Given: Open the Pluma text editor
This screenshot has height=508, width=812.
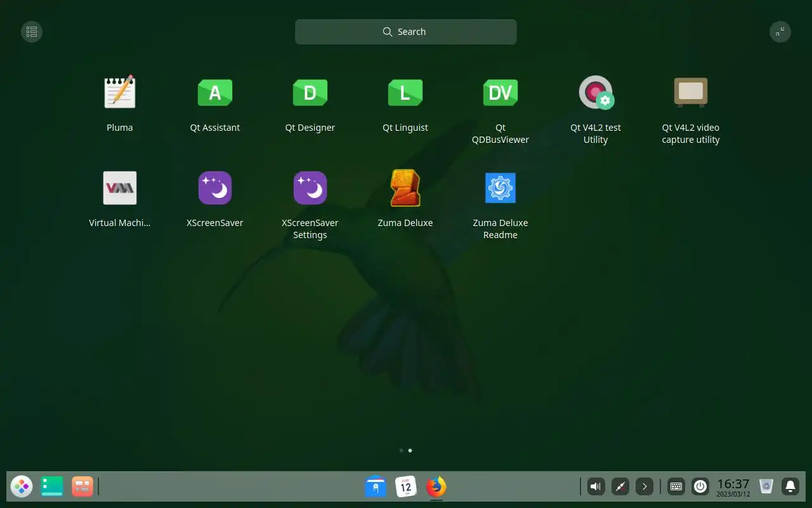Looking at the screenshot, I should coord(120,93).
